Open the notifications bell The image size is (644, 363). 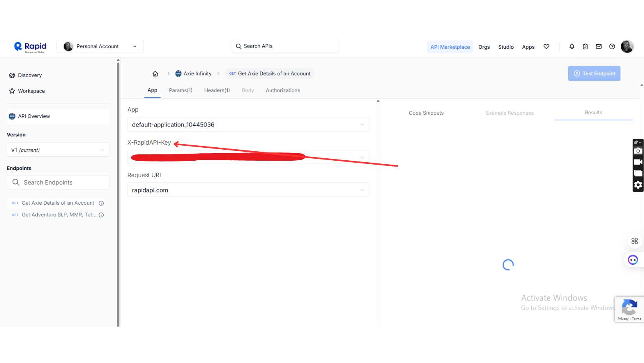(x=572, y=46)
